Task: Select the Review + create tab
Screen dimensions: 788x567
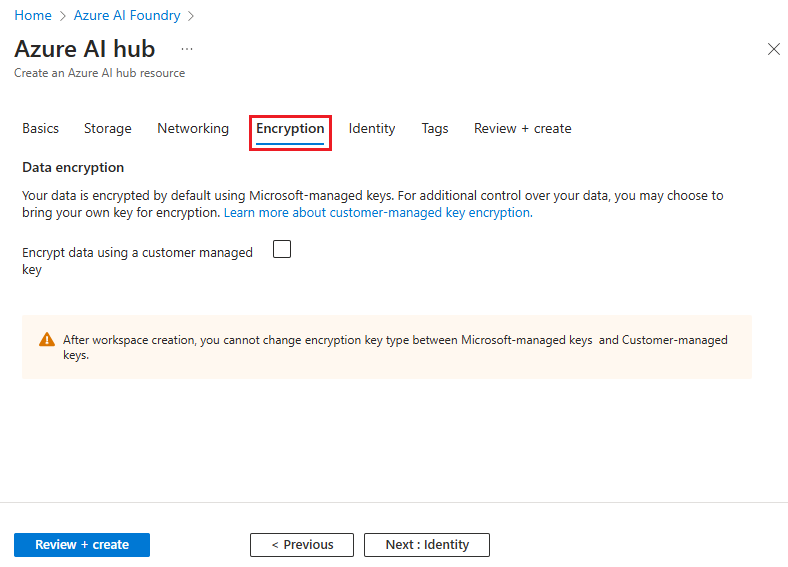Action: click(x=523, y=128)
